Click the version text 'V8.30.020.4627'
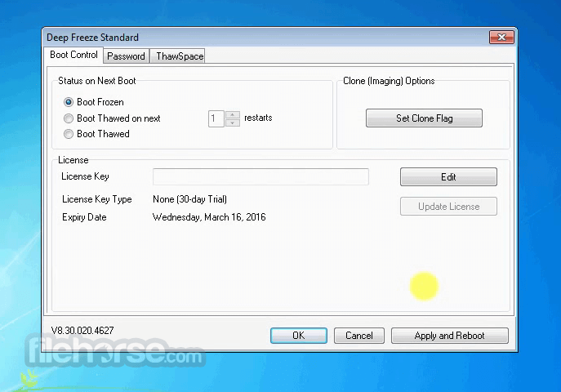 [x=82, y=331]
